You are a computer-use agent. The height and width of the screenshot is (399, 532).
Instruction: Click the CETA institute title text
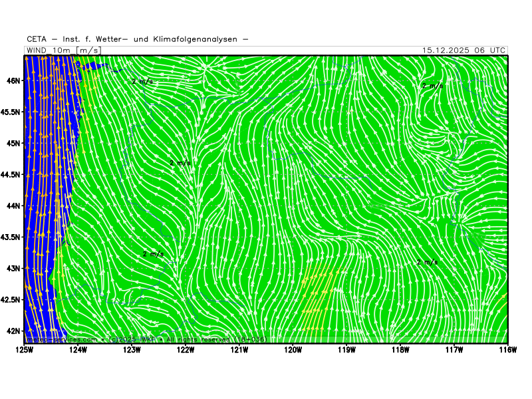138,39
